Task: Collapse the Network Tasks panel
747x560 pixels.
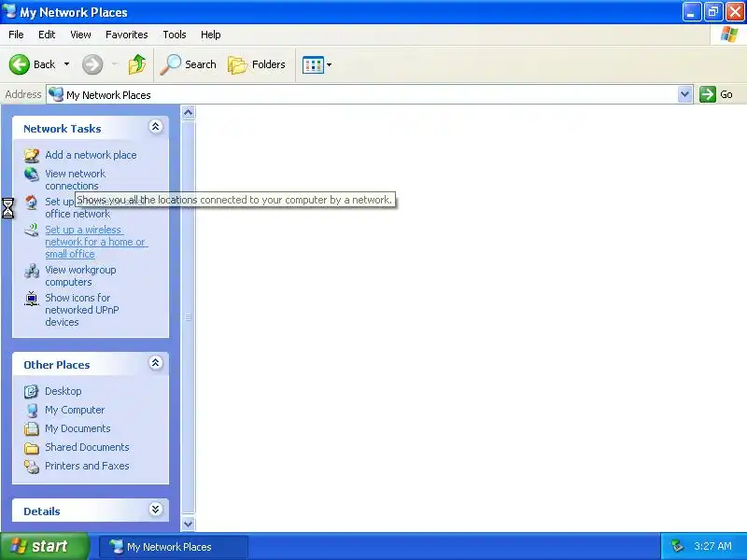Action: click(155, 127)
